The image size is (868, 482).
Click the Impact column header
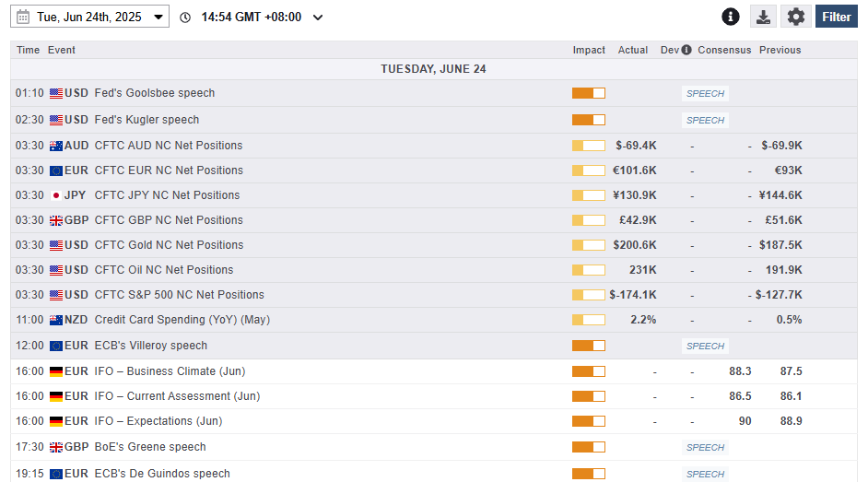tap(589, 50)
